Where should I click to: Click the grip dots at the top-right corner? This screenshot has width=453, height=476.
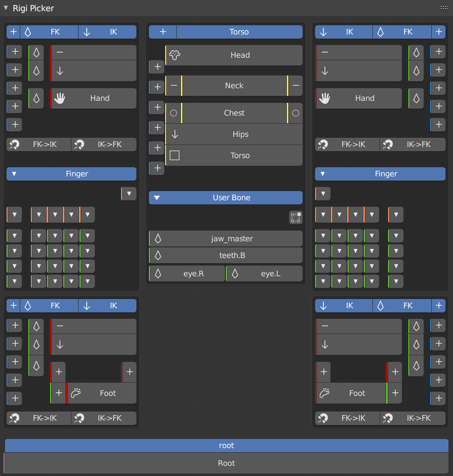pyautogui.click(x=444, y=7)
